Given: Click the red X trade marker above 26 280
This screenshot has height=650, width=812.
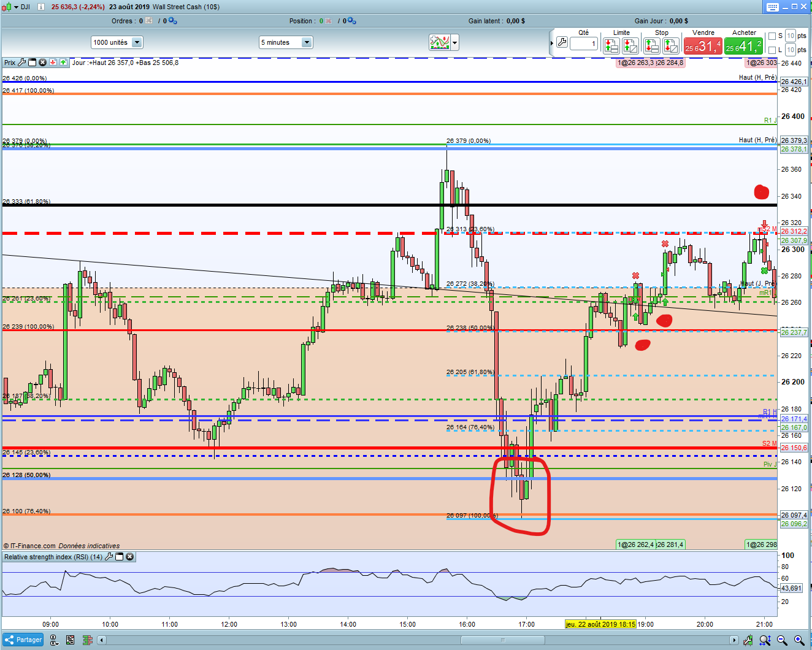Looking at the screenshot, I should (636, 276).
